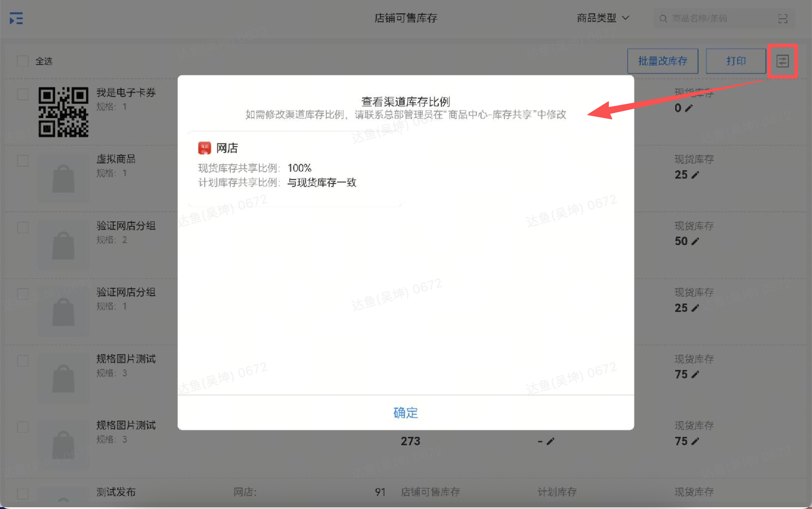Click pencil icon next to first 25 stock
Image resolution: width=812 pixels, height=509 pixels.
[695, 175]
